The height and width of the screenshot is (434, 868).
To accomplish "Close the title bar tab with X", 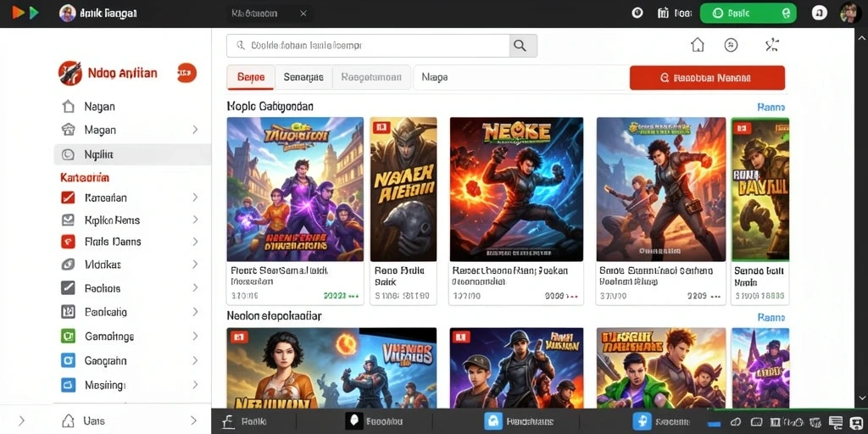I will (303, 14).
